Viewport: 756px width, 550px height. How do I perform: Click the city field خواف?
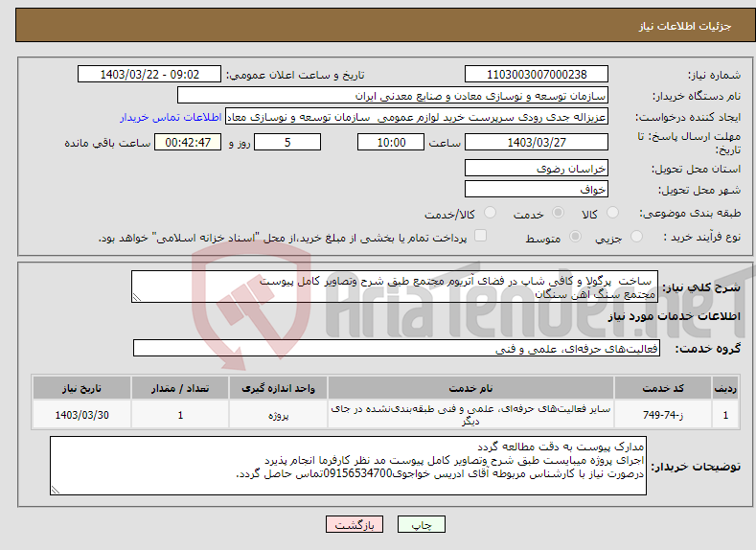(537, 189)
